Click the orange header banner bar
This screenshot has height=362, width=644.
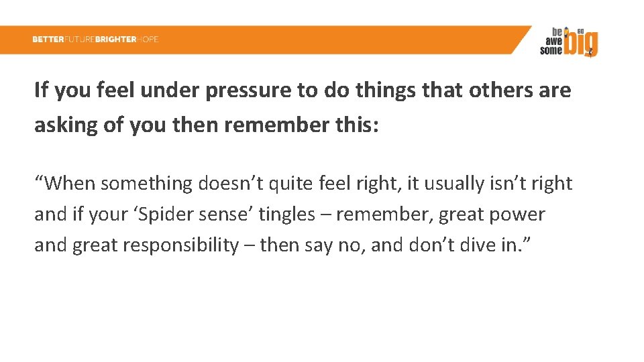pyautogui.click(x=266, y=40)
